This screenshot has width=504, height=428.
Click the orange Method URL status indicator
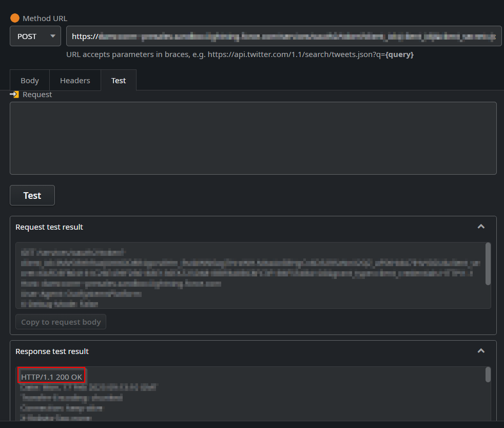14,18
